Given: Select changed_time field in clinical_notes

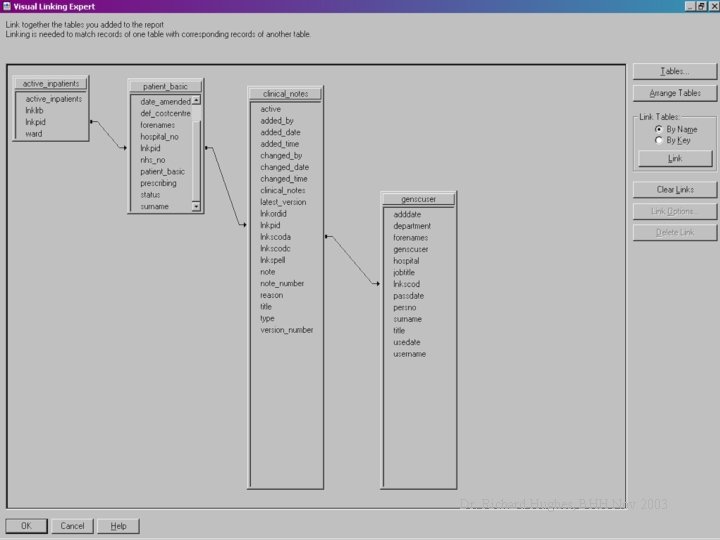Looking at the screenshot, I should (284, 179).
